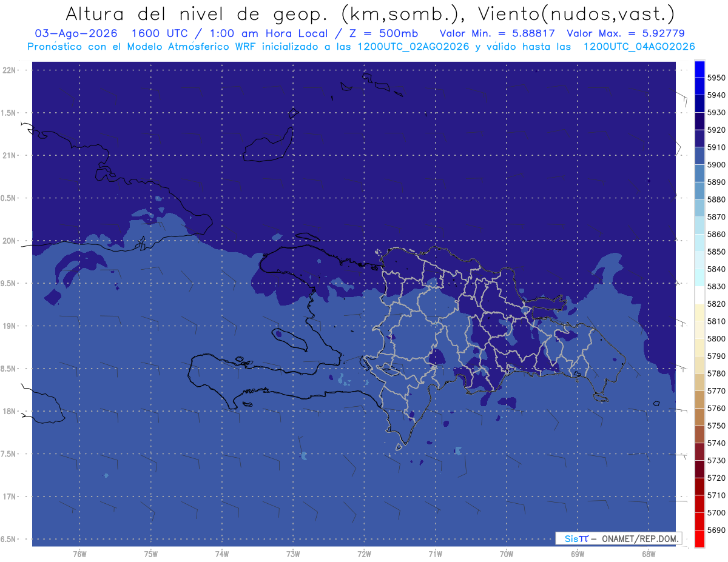Click the 20N latitude label
The width and height of the screenshot is (728, 562).
tap(10, 241)
